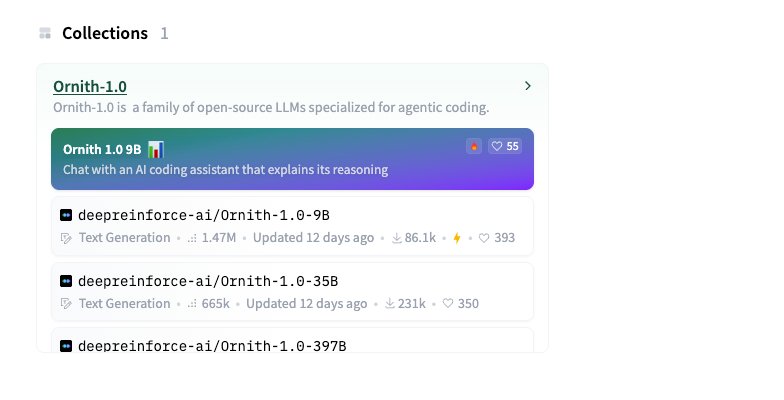The image size is (784, 400).
Task: Expand the collection with the chevron arrow
Action: point(528,86)
